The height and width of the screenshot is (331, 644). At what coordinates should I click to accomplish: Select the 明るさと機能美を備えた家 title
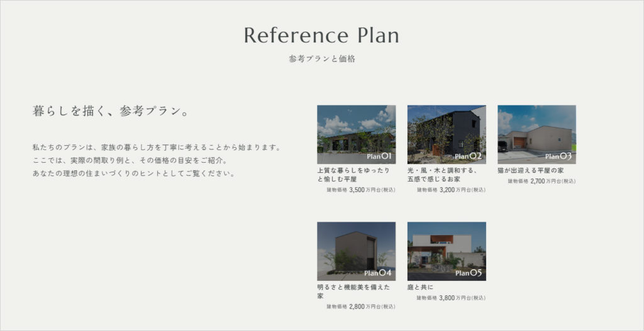(353, 291)
